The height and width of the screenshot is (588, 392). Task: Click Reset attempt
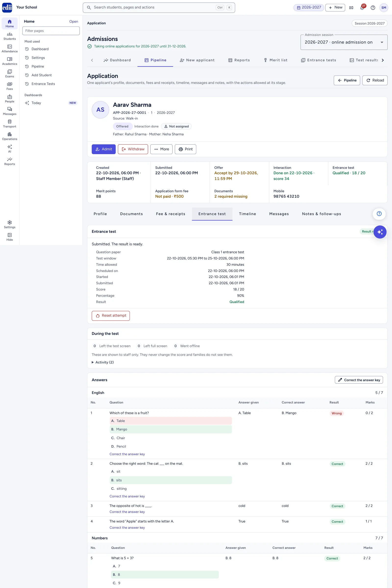pos(111,316)
